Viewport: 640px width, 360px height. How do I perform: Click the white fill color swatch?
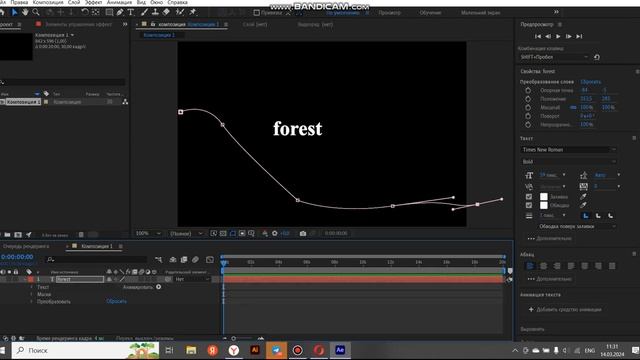pyautogui.click(x=544, y=196)
